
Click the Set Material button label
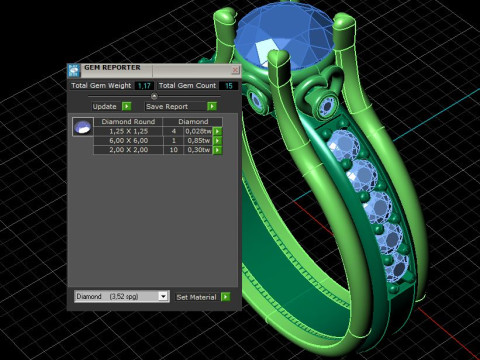(196, 297)
